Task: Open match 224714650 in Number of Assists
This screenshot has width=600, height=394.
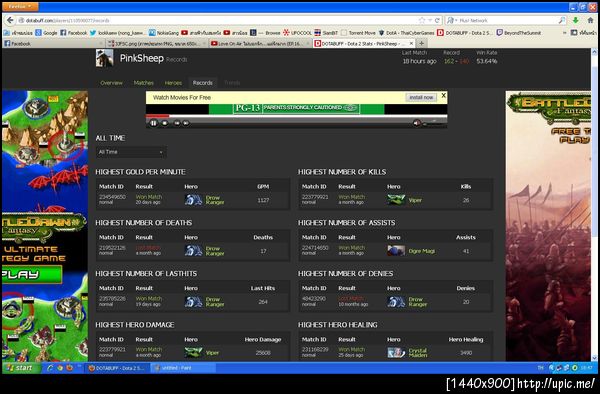Action: coord(315,247)
